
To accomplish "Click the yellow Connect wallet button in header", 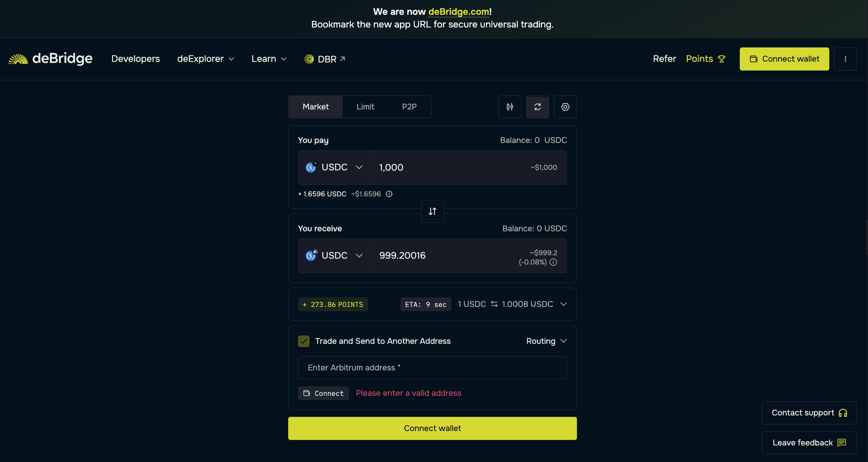I will (x=784, y=59).
